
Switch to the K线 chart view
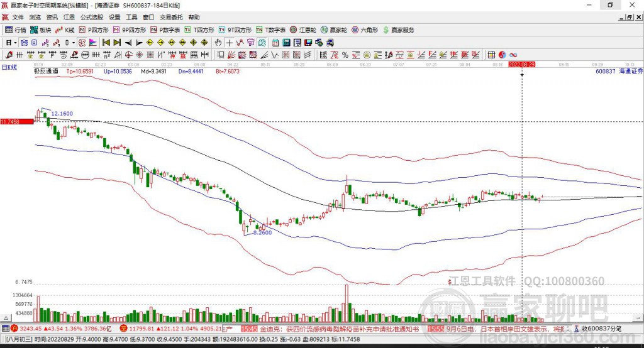click(65, 30)
